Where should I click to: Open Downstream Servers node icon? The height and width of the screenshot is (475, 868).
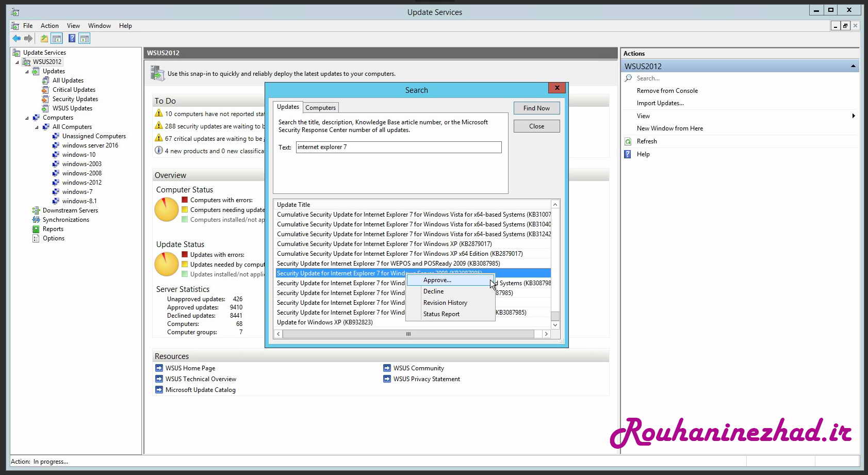(x=36, y=210)
